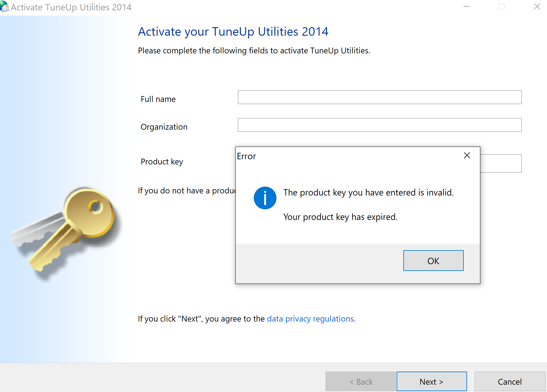Click the Product key label
547x392 pixels.
click(x=162, y=162)
